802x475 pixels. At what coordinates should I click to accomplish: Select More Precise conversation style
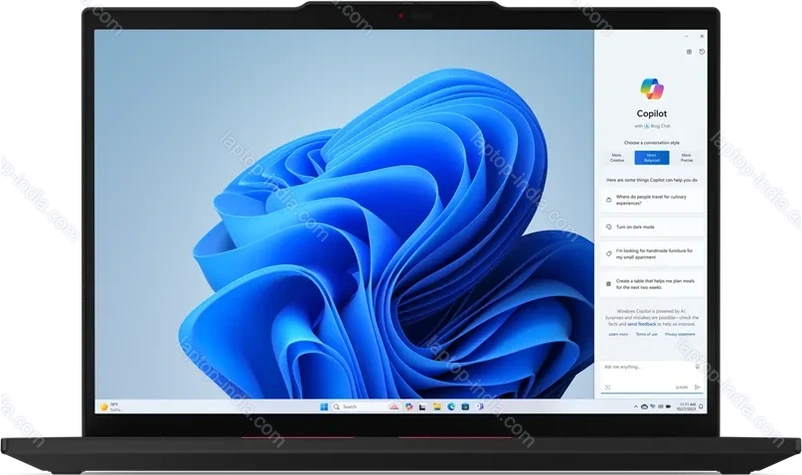coord(686,157)
